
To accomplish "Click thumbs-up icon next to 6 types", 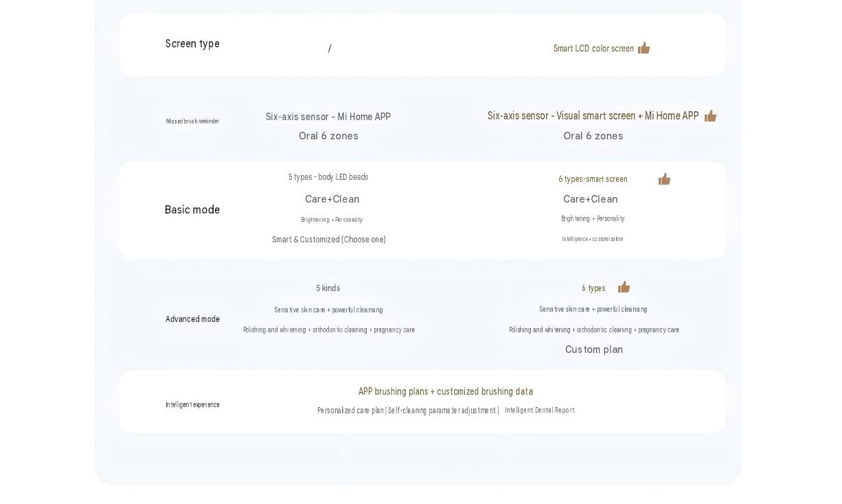I will point(624,287).
